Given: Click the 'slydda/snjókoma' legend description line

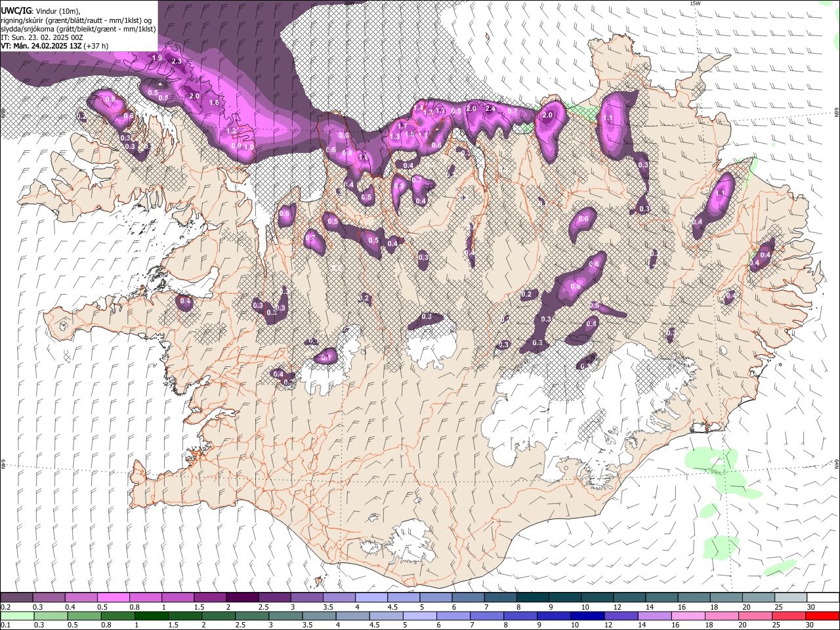Looking at the screenshot, I should tap(78, 29).
